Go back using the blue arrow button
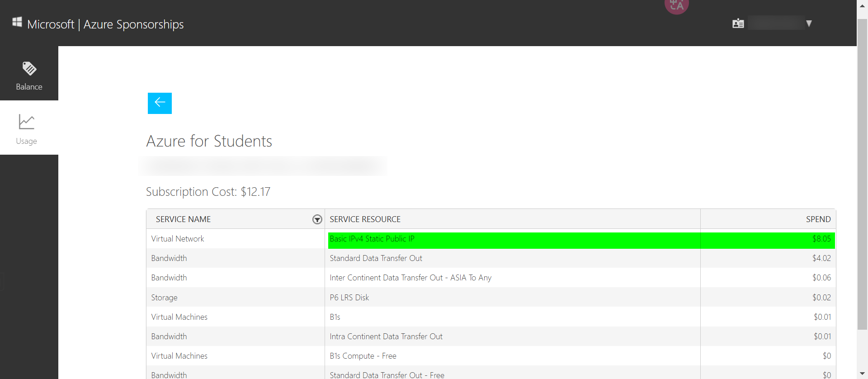The width and height of the screenshot is (868, 379). pyautogui.click(x=160, y=103)
